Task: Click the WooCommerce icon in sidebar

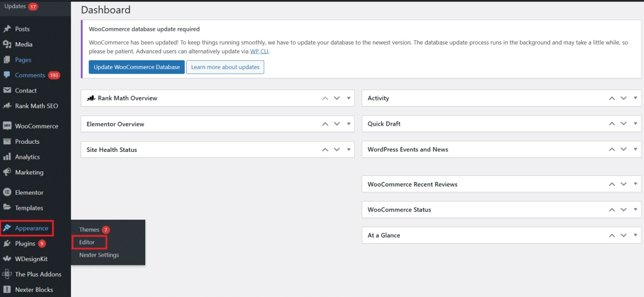Action: tap(7, 126)
